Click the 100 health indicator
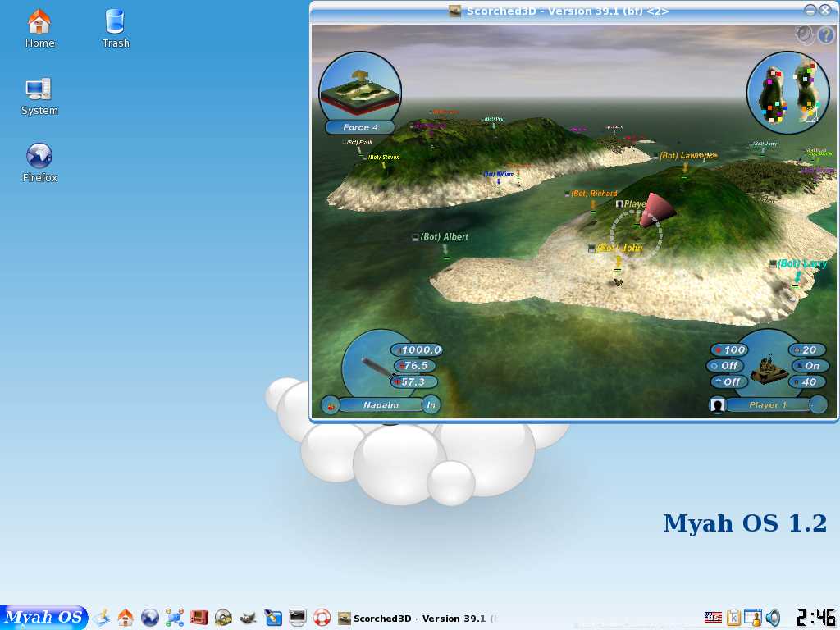 729,349
